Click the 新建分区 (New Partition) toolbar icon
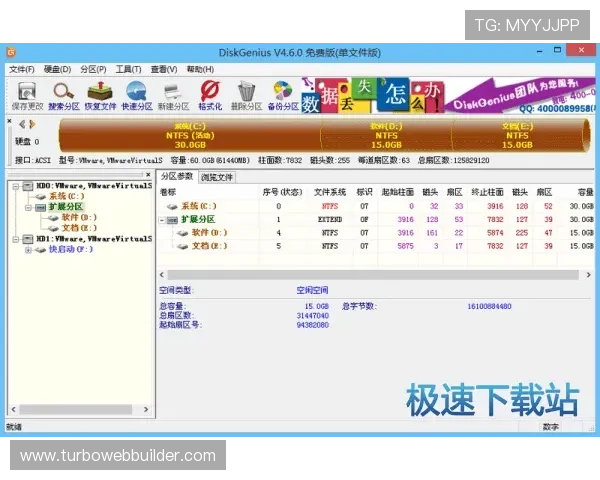600x480 pixels. point(174,93)
